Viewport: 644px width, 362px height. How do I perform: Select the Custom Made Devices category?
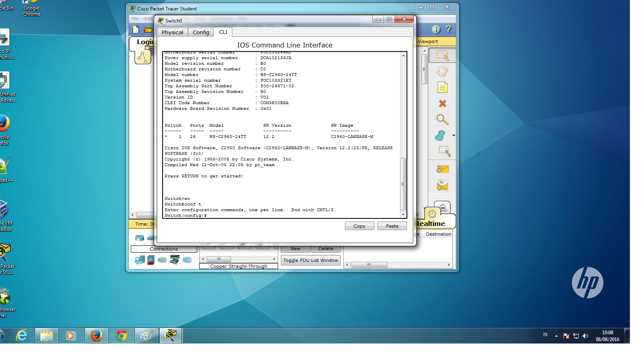click(x=174, y=260)
